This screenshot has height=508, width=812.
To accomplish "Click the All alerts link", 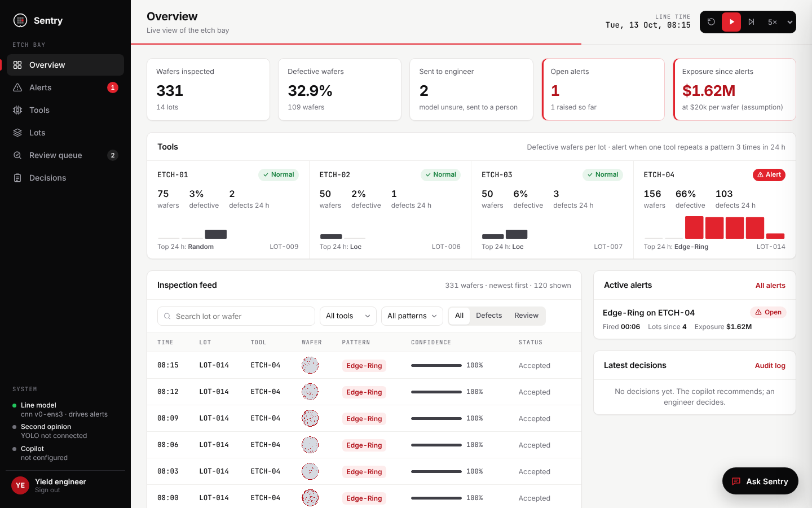I will pos(770,286).
